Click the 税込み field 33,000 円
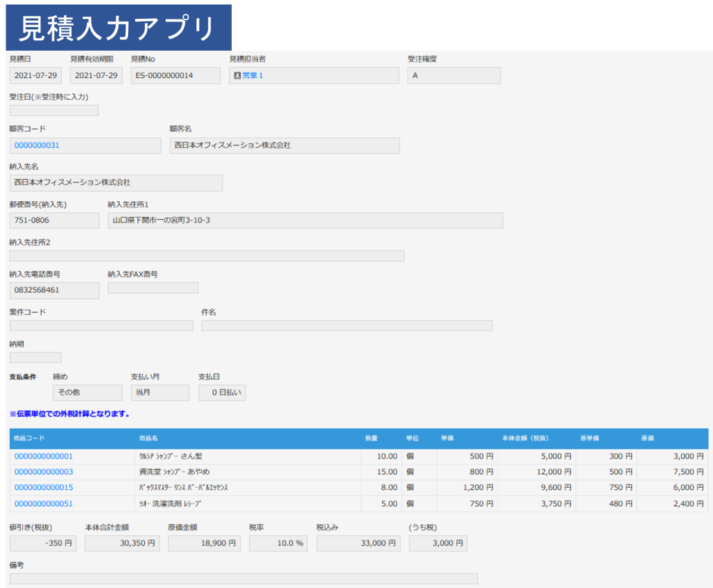The image size is (713, 588). tap(359, 543)
